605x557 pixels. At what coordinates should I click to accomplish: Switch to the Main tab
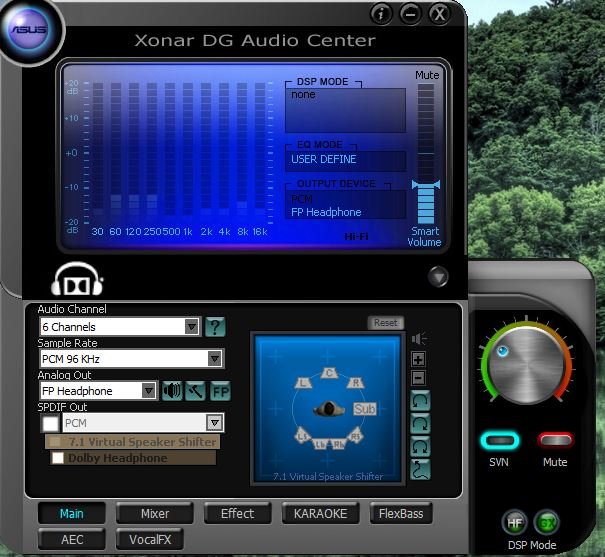[72, 513]
